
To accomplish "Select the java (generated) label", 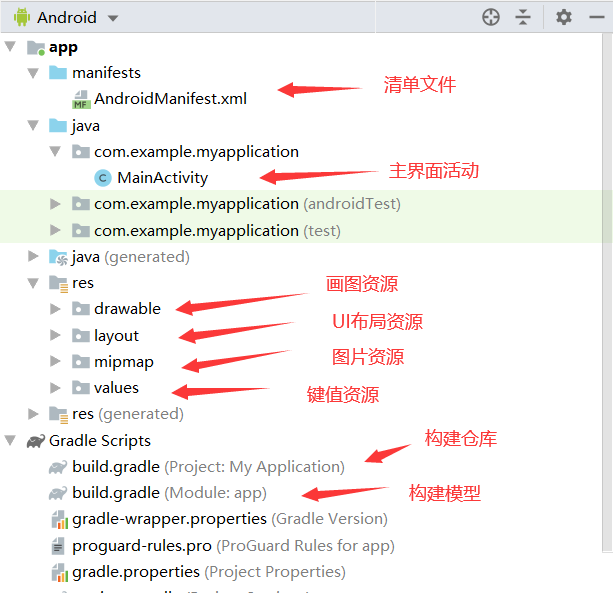I will [131, 257].
